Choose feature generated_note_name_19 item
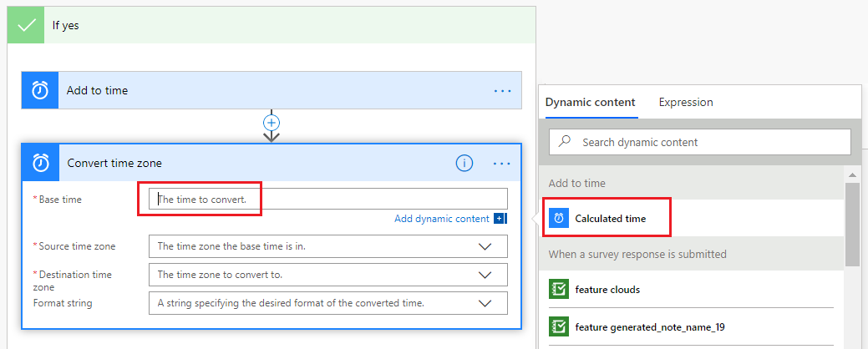The width and height of the screenshot is (868, 349). click(x=649, y=326)
